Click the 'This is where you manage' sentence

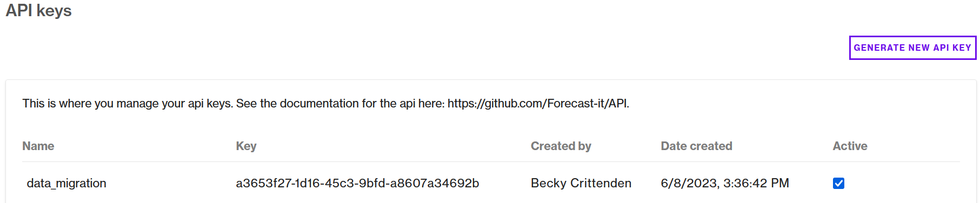click(x=128, y=103)
